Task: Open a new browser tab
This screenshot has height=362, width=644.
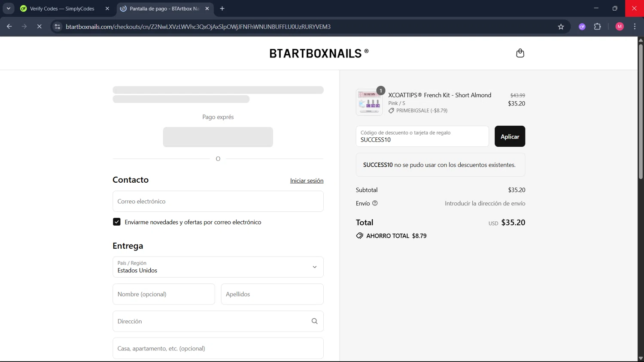Action: click(222, 9)
